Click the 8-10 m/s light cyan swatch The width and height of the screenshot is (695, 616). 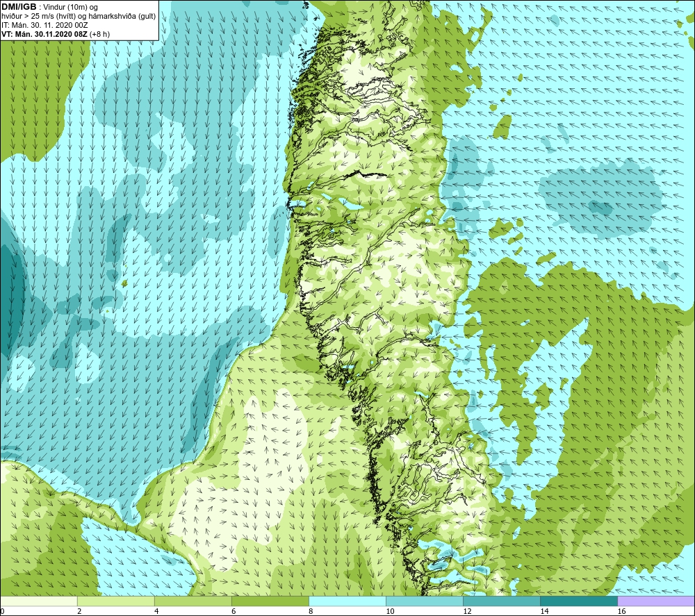(347, 601)
